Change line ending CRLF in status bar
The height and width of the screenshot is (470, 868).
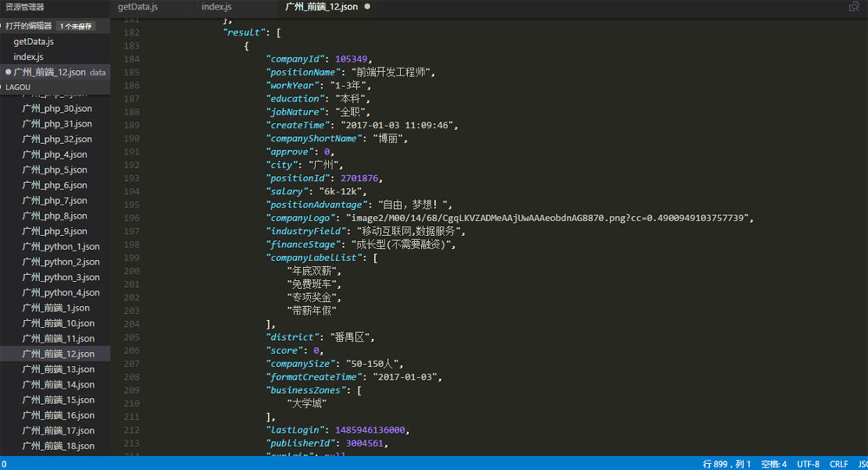pos(838,464)
